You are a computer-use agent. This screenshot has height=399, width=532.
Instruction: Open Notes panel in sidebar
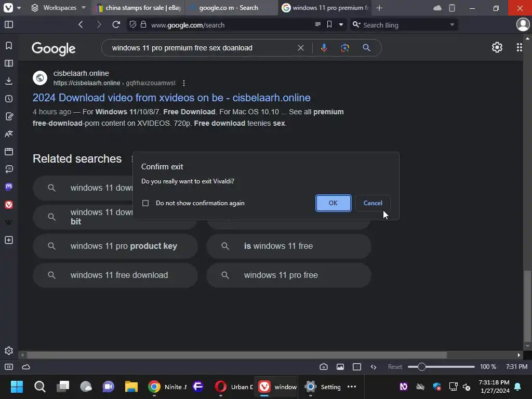click(x=9, y=116)
